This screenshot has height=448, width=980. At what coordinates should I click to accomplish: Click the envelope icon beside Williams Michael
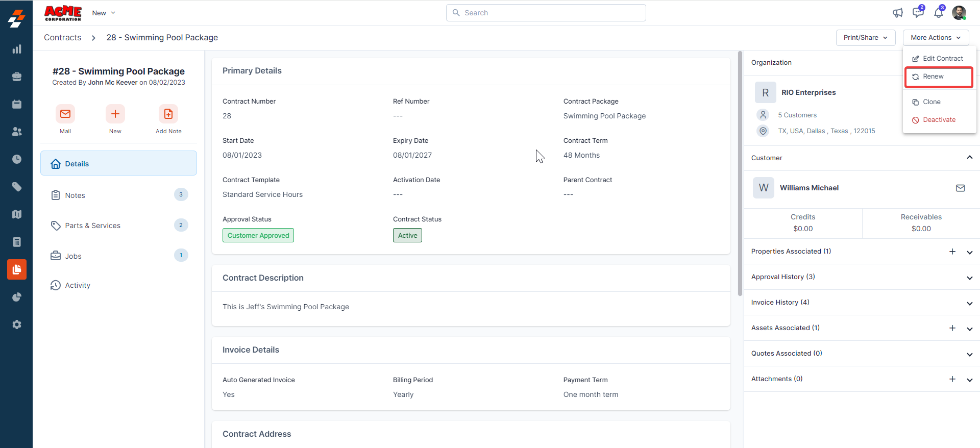coord(960,188)
